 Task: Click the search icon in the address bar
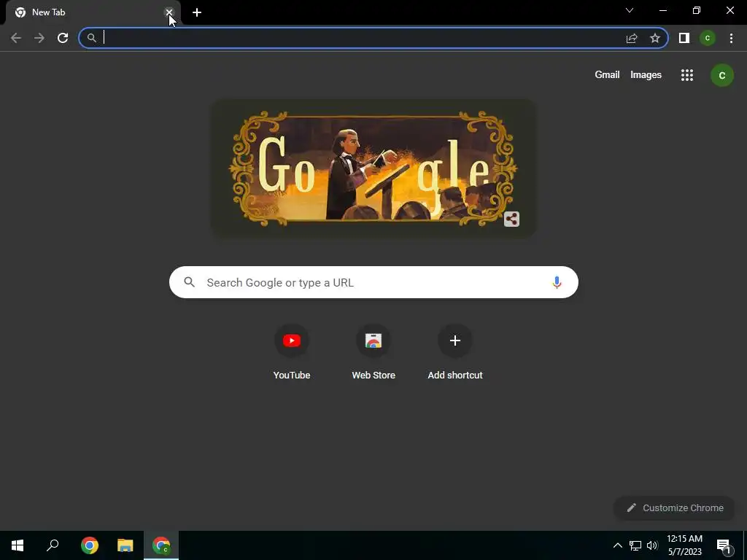coord(91,38)
